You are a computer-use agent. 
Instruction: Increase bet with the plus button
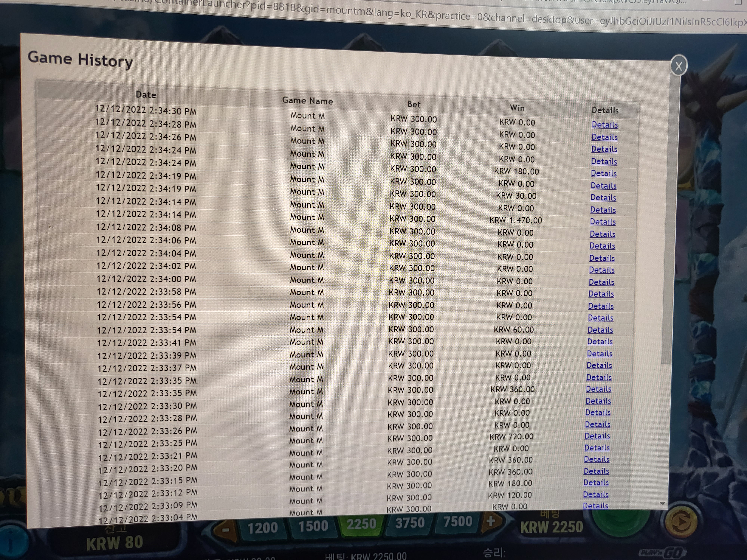pyautogui.click(x=491, y=521)
